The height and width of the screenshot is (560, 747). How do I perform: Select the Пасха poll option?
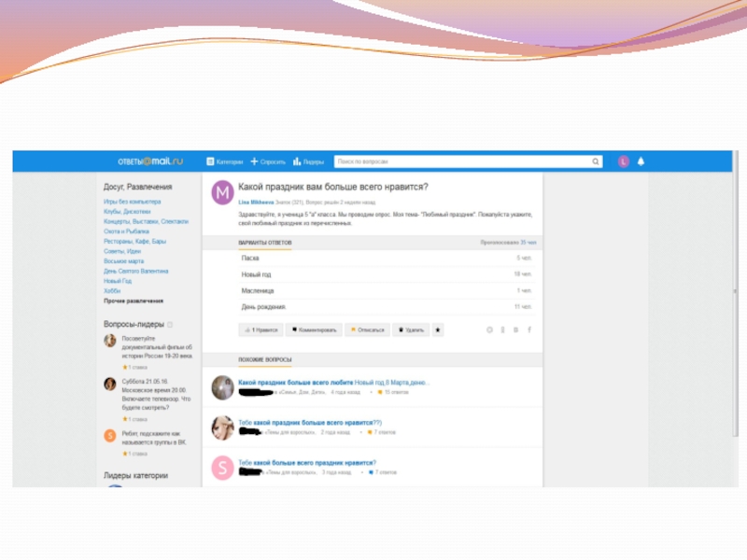pos(387,259)
